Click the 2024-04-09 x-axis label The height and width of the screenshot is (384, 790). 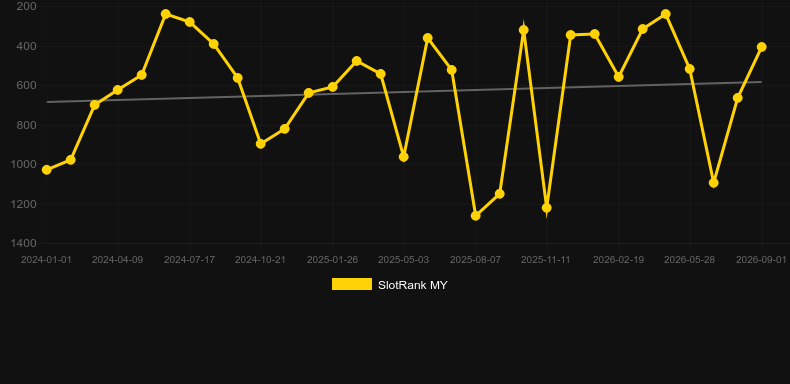tap(117, 260)
